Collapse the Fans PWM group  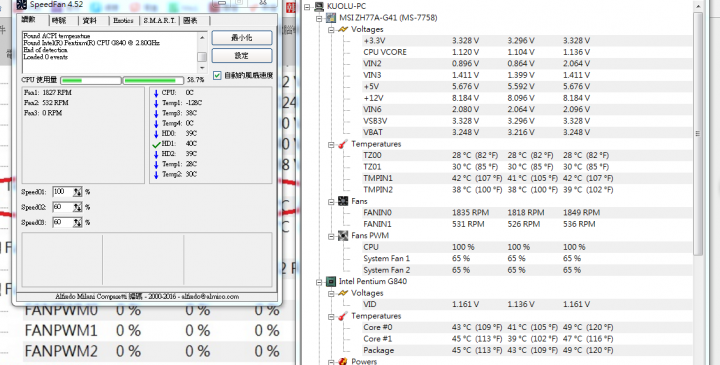331,236
